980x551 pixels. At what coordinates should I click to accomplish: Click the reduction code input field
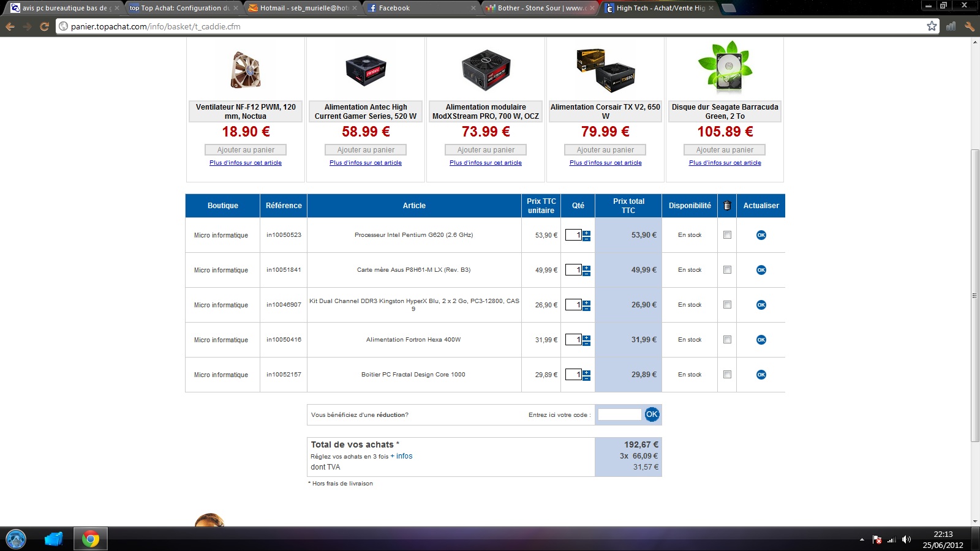pyautogui.click(x=619, y=414)
